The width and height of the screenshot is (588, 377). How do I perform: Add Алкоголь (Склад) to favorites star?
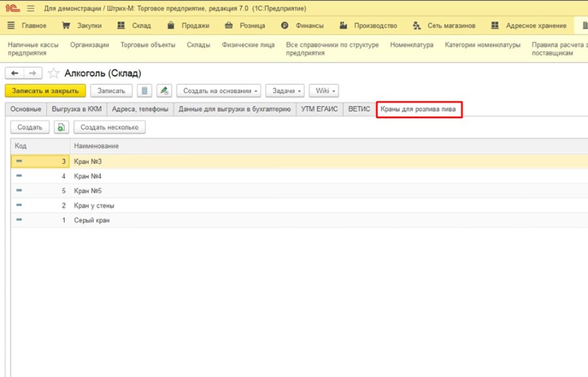point(54,73)
